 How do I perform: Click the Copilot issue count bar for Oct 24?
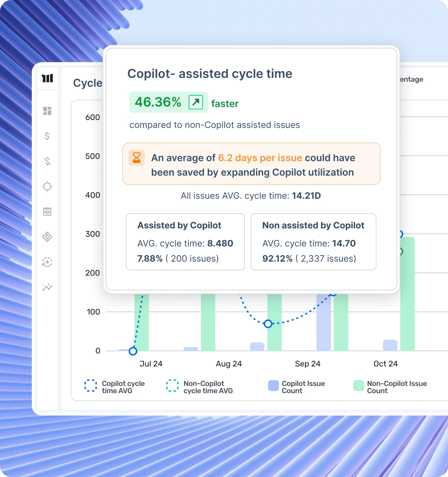[x=390, y=345]
